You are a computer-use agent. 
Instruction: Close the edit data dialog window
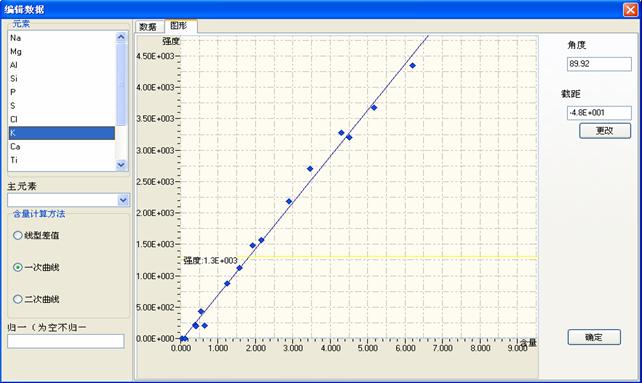pyautogui.click(x=630, y=9)
